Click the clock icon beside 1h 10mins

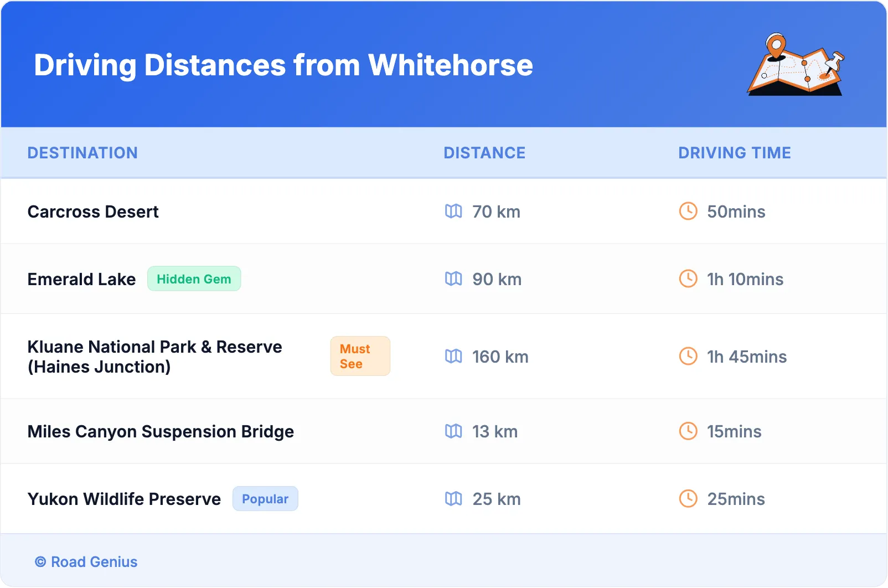tap(688, 278)
